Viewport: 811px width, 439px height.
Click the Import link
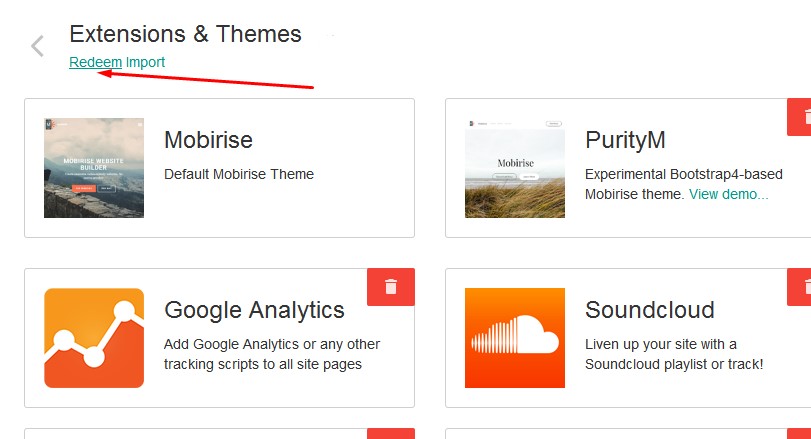click(145, 62)
